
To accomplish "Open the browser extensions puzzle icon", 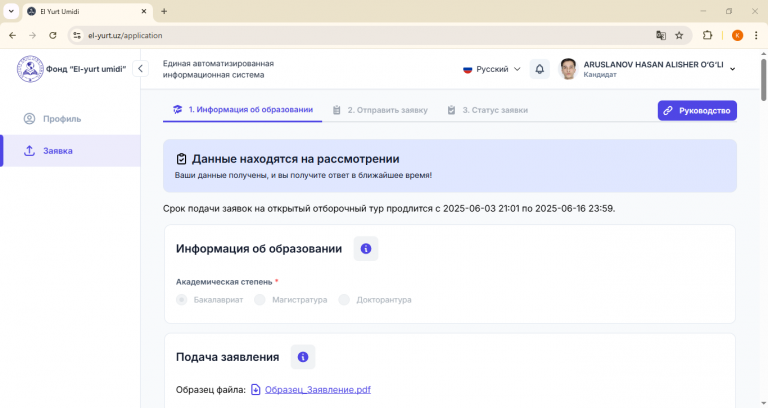I will tap(707, 35).
